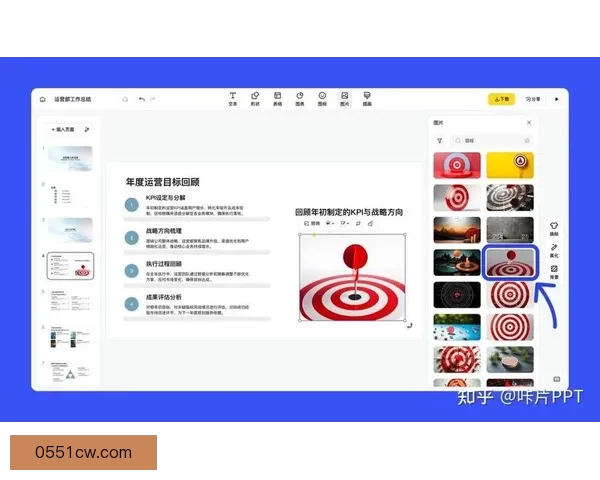Pick the black radar target thumbnail
600x480 pixels.
tap(457, 295)
